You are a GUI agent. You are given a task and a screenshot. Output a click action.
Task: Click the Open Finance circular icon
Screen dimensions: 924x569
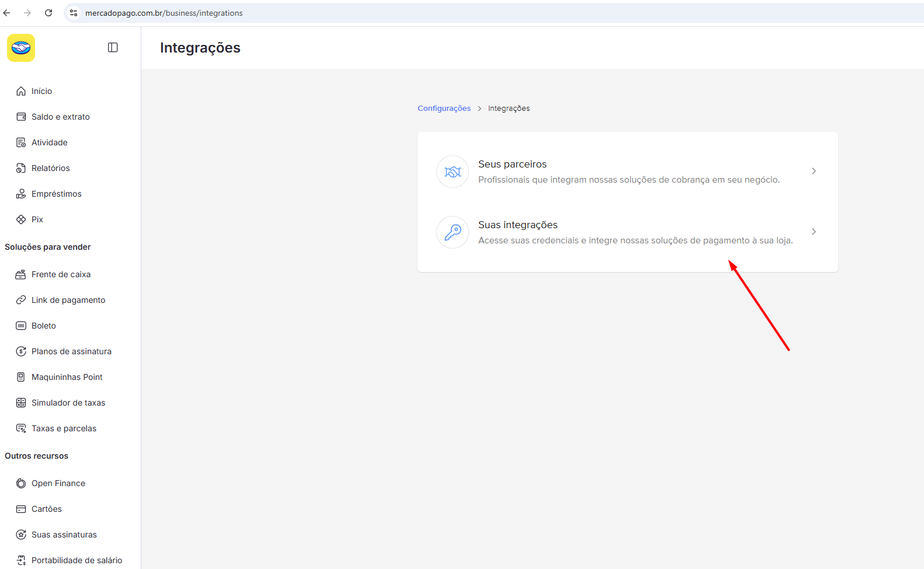(21, 483)
